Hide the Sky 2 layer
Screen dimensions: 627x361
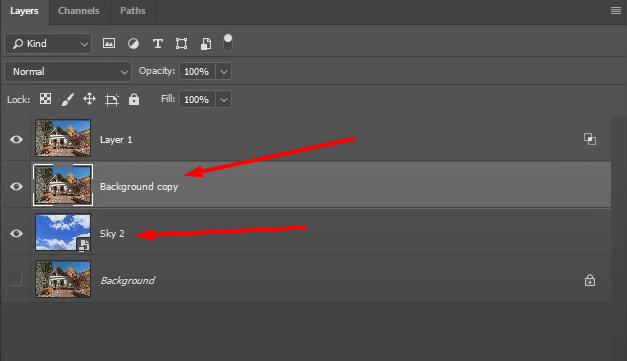[x=16, y=233]
